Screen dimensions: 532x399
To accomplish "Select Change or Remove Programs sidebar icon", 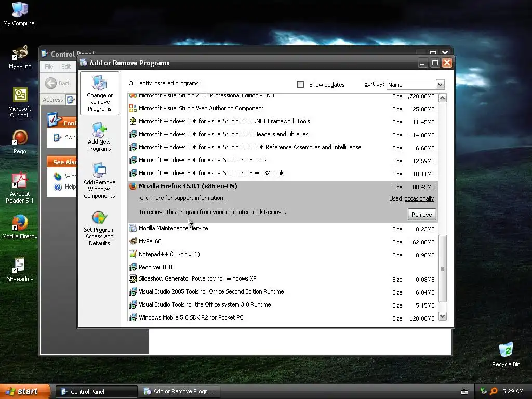I will click(x=99, y=93).
